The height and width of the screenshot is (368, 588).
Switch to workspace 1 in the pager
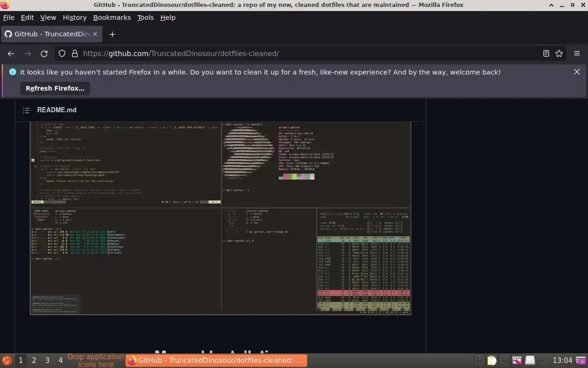point(20,361)
